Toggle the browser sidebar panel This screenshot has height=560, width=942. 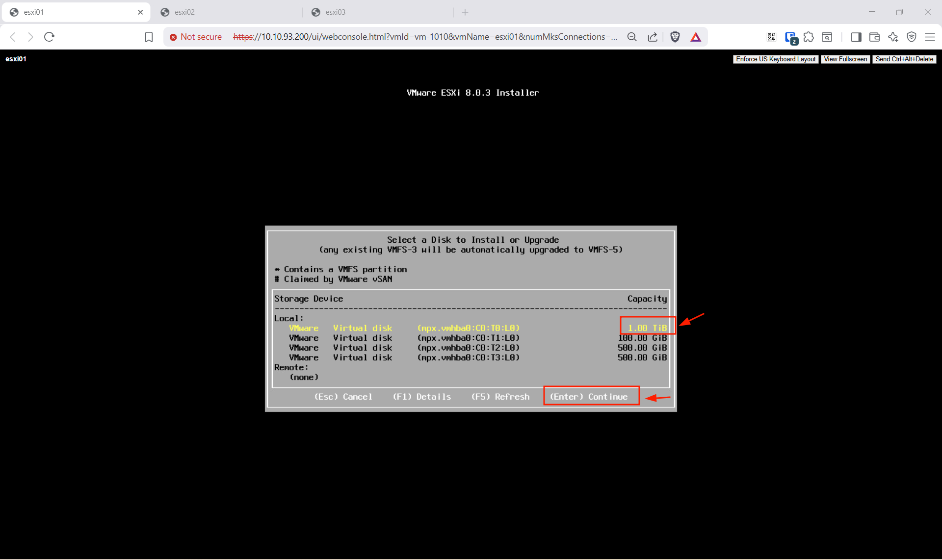coord(856,37)
